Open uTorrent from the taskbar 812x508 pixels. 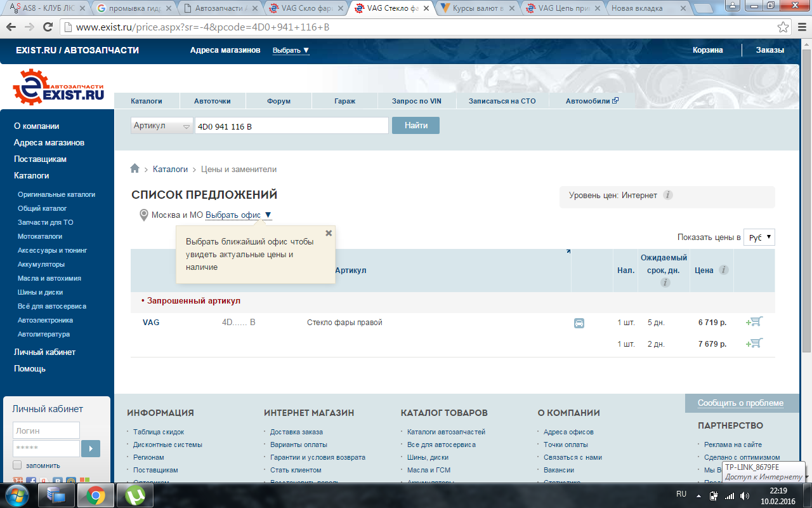(134, 496)
